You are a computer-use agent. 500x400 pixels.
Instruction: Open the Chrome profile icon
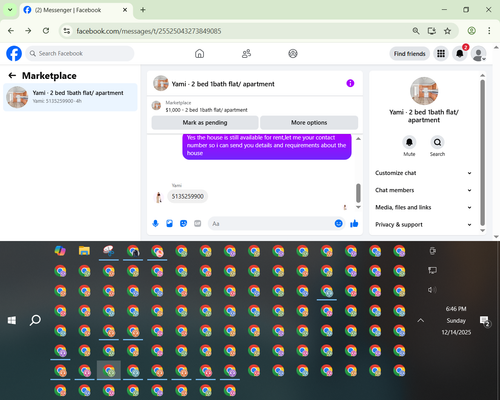[471, 31]
